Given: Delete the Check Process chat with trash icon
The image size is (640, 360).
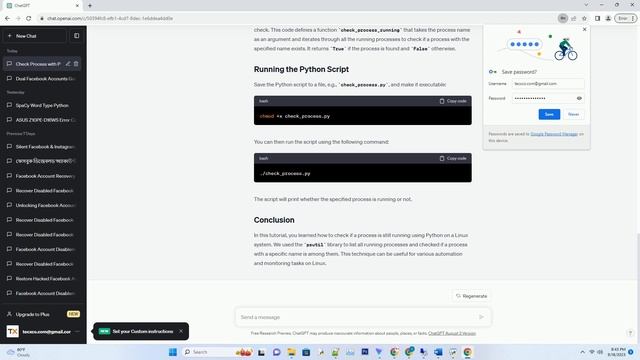Looking at the screenshot, I should tap(76, 64).
